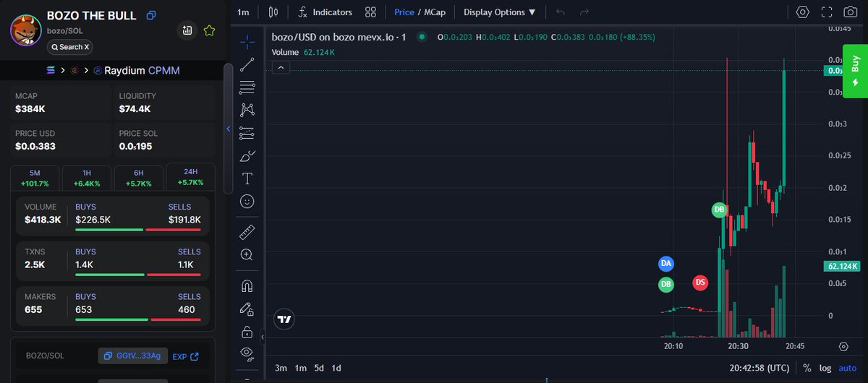Screen dimensions: 868x383
Task: Click the left panel vertical scrollbar
Action: pyautogui.click(x=228, y=128)
